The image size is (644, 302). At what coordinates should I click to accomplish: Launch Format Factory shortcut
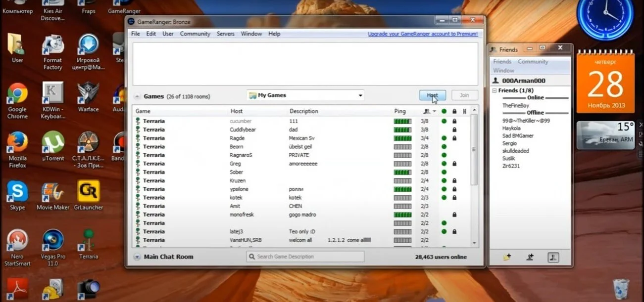click(52, 52)
